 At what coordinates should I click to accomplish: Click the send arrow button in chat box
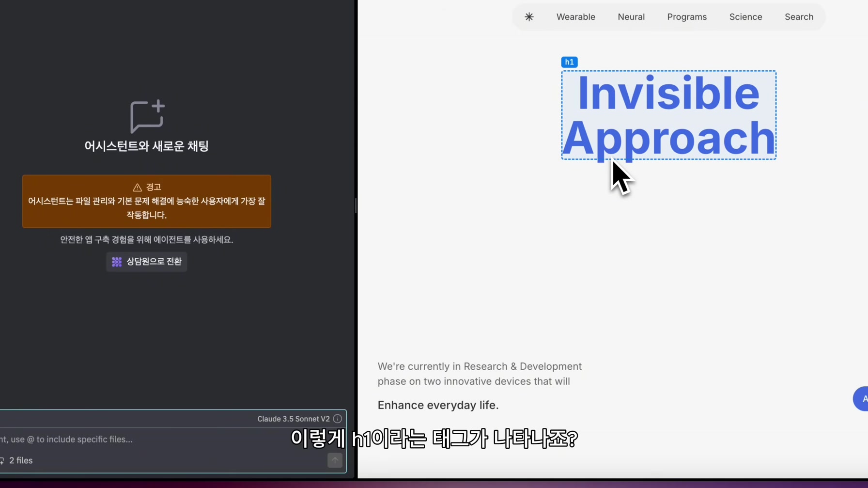335,460
